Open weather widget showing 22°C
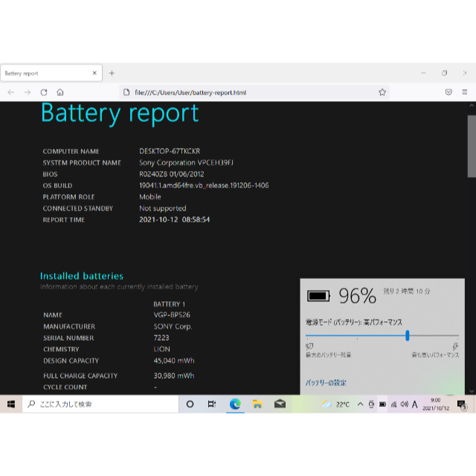Viewport: 476px width, 476px height. [335, 405]
